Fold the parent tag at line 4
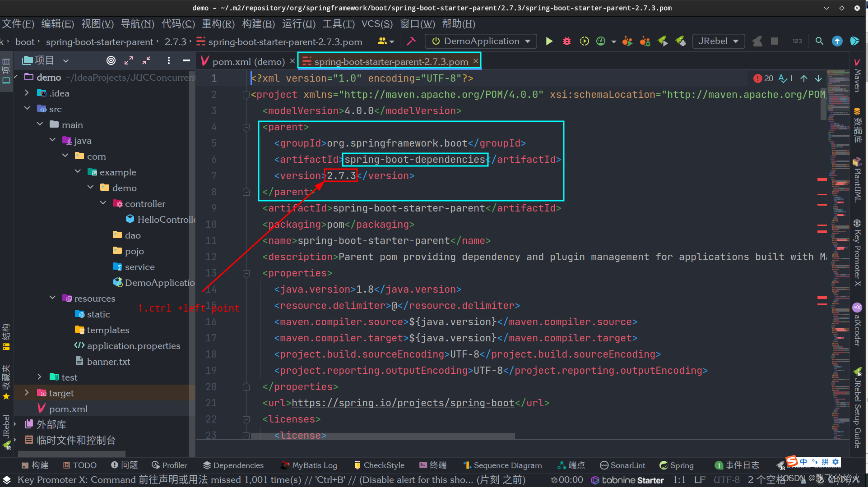 pyautogui.click(x=246, y=128)
